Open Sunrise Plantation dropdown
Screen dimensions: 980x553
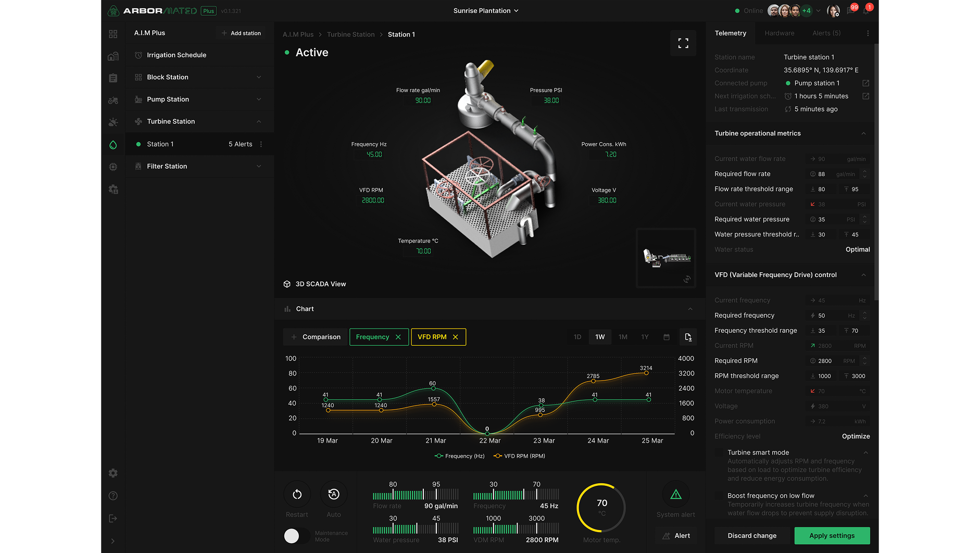click(x=486, y=11)
